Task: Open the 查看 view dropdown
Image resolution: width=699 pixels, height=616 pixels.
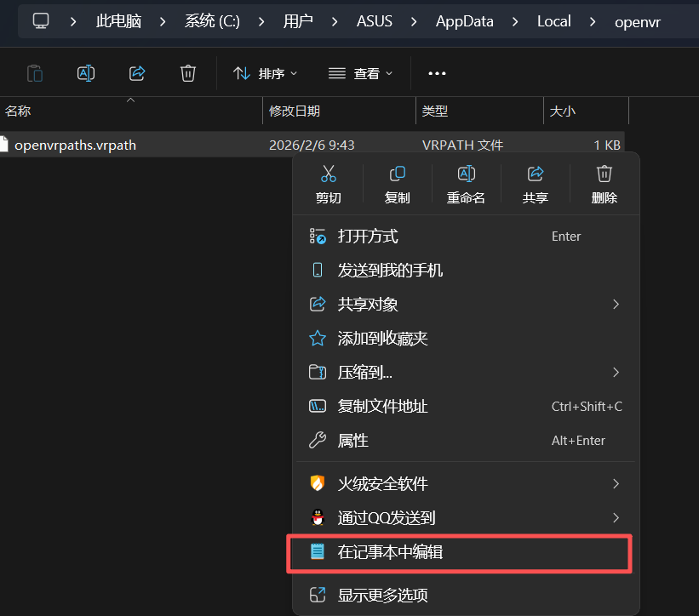Action: (x=360, y=73)
